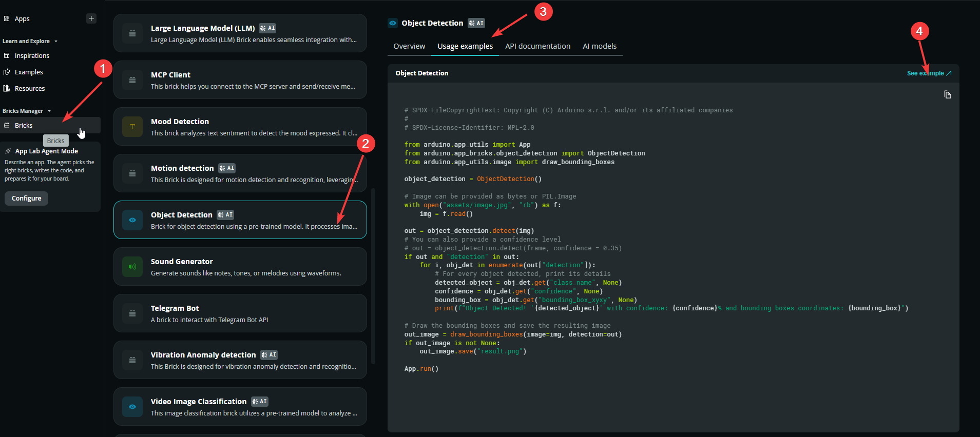Viewport: 980px width, 437px height.
Task: Click the Large Language Model (LLM) title
Action: point(203,28)
